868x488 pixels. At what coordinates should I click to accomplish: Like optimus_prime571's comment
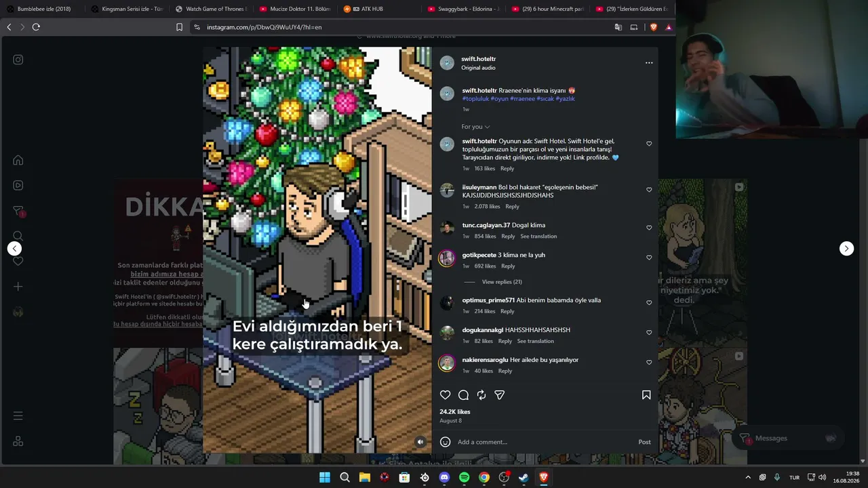coord(649,303)
